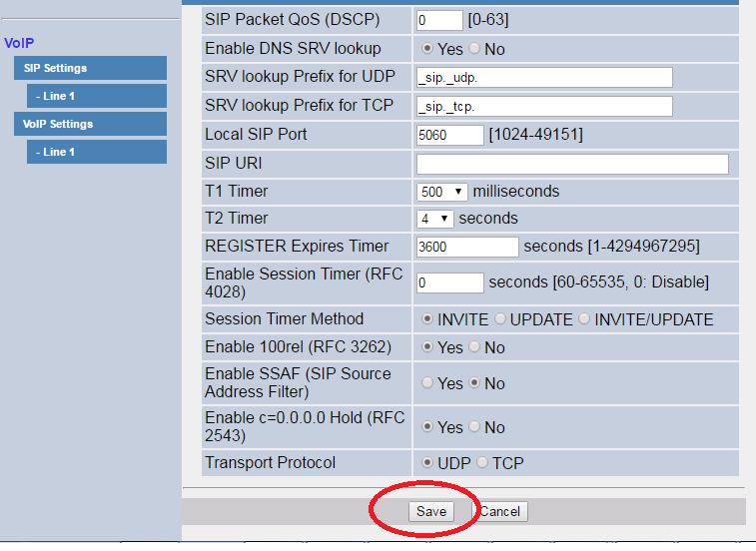Click the Local SIP Port field
Screen dimensions: 756x551
click(x=449, y=135)
